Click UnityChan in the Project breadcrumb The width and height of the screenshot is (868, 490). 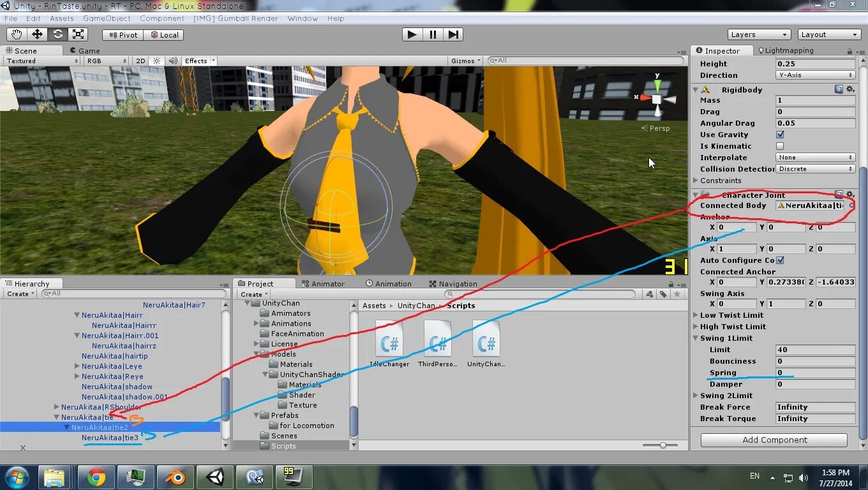point(416,306)
